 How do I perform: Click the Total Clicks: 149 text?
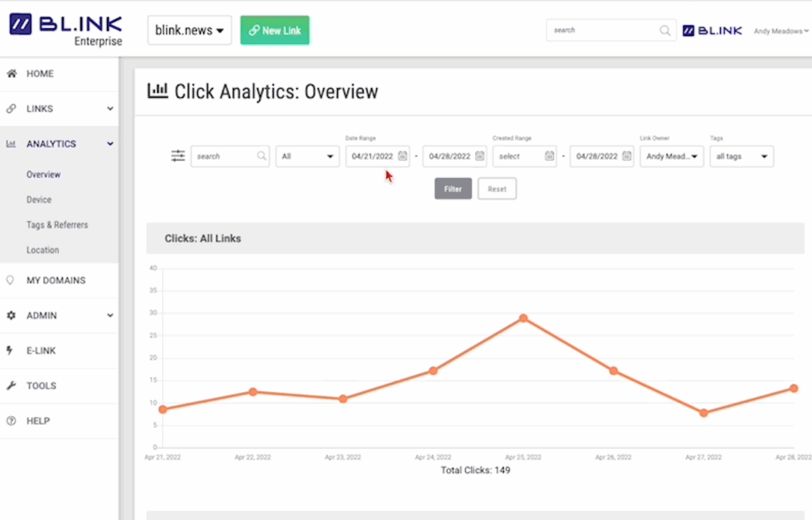coord(476,471)
